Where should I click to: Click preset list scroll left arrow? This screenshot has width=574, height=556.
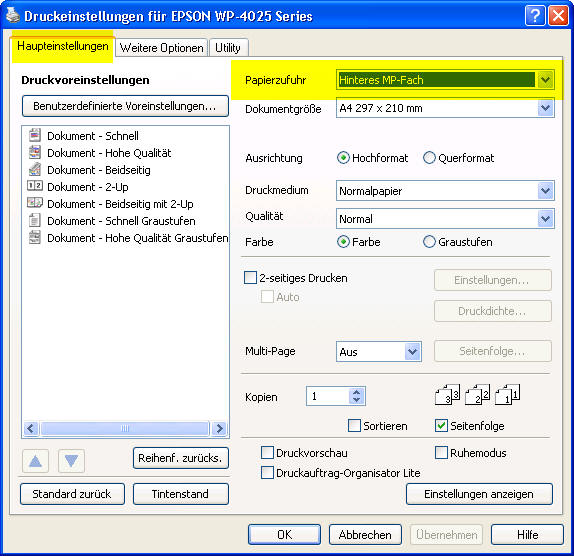(31, 428)
